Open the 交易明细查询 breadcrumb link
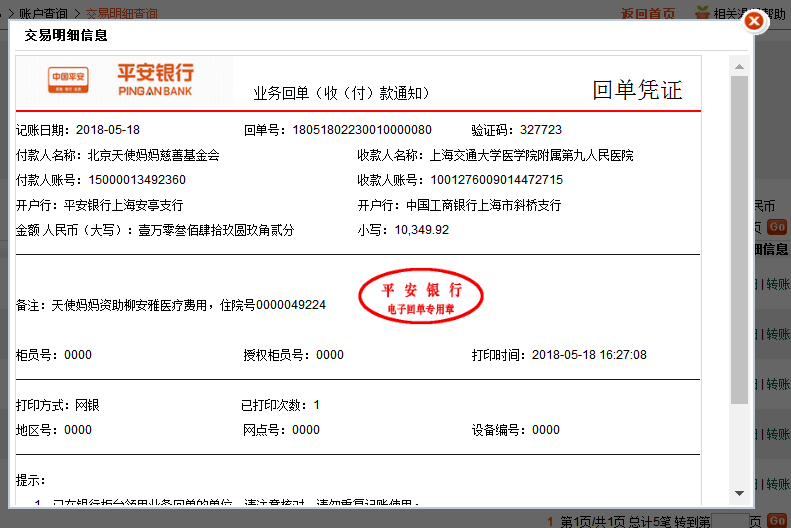This screenshot has width=791, height=528. (x=122, y=14)
